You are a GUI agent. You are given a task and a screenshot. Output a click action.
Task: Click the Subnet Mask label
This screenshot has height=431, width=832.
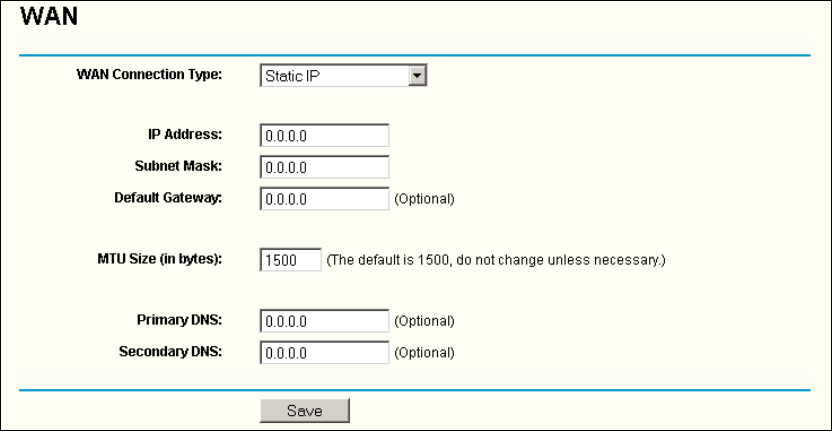178,166
